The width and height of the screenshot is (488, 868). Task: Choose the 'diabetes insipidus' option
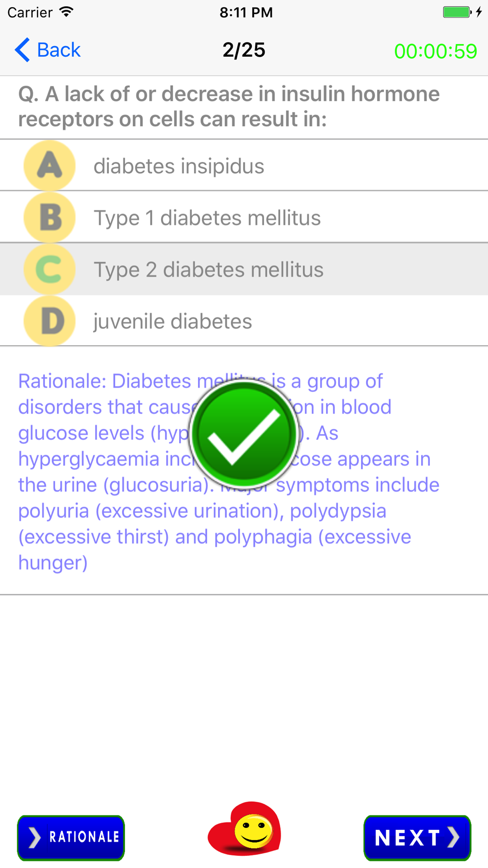click(179, 166)
